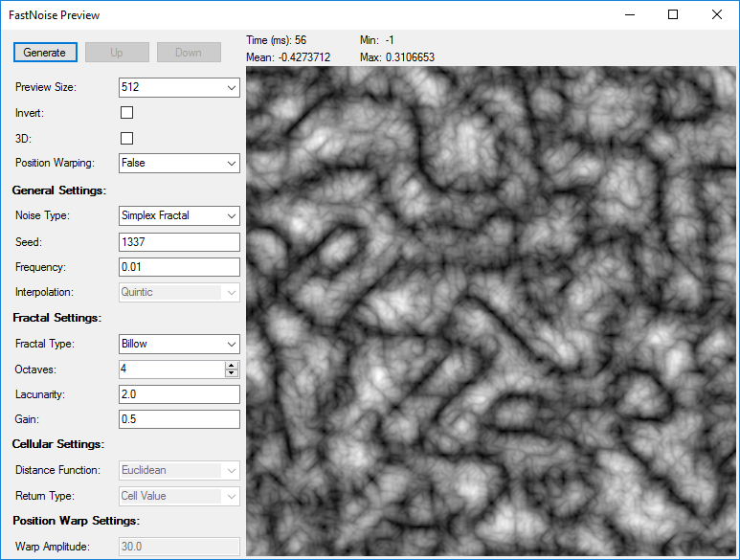Expand the Position Warping dropdown
Screen dimensions: 740x560
179,164
